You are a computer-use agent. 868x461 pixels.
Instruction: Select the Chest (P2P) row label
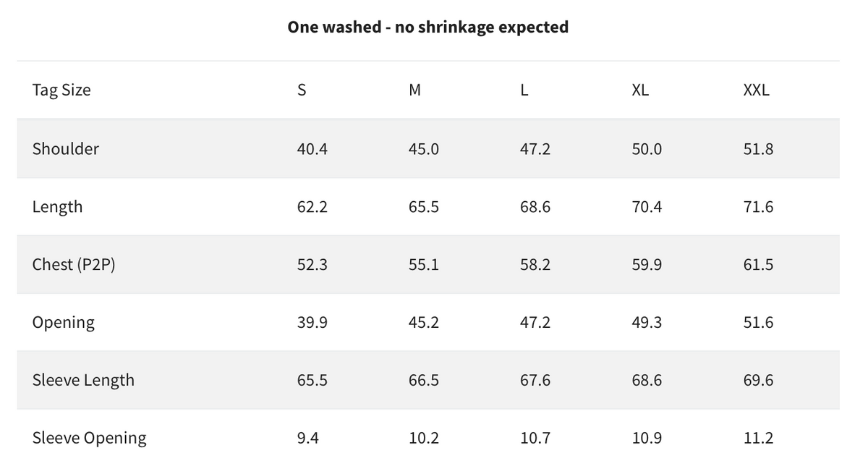pyautogui.click(x=74, y=265)
